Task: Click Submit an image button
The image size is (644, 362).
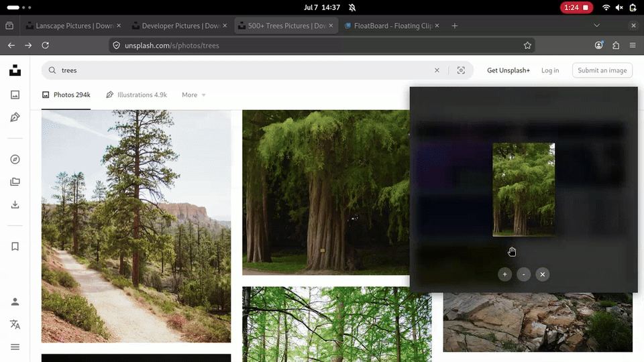Action: pyautogui.click(x=602, y=70)
